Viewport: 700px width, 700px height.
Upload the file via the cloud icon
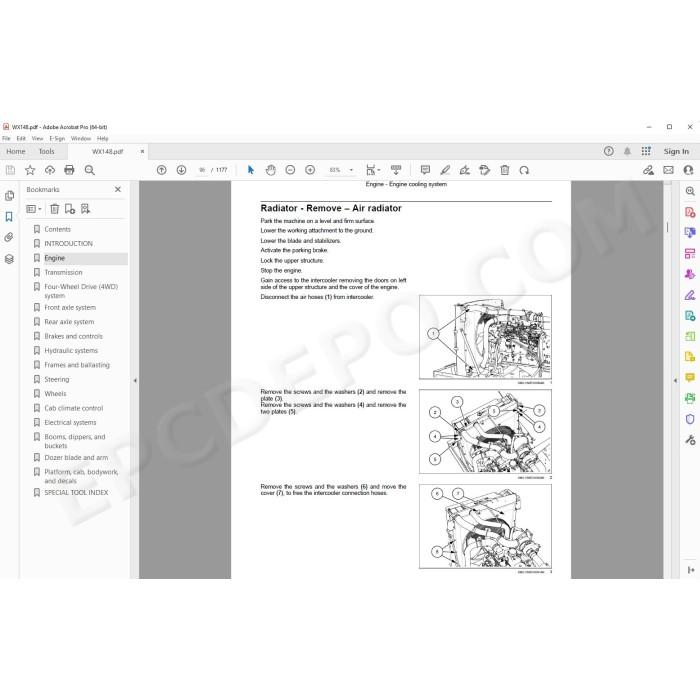click(50, 170)
